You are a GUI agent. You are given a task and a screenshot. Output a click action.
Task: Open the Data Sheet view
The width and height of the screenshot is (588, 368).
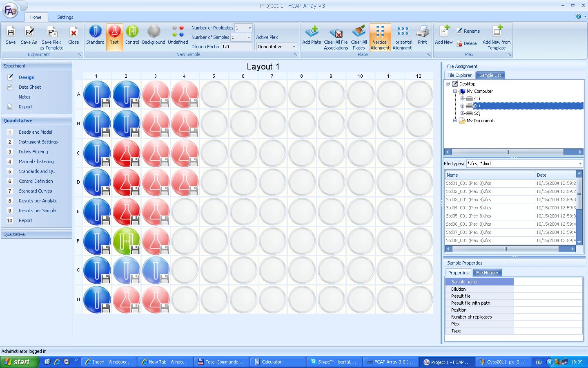click(x=30, y=87)
